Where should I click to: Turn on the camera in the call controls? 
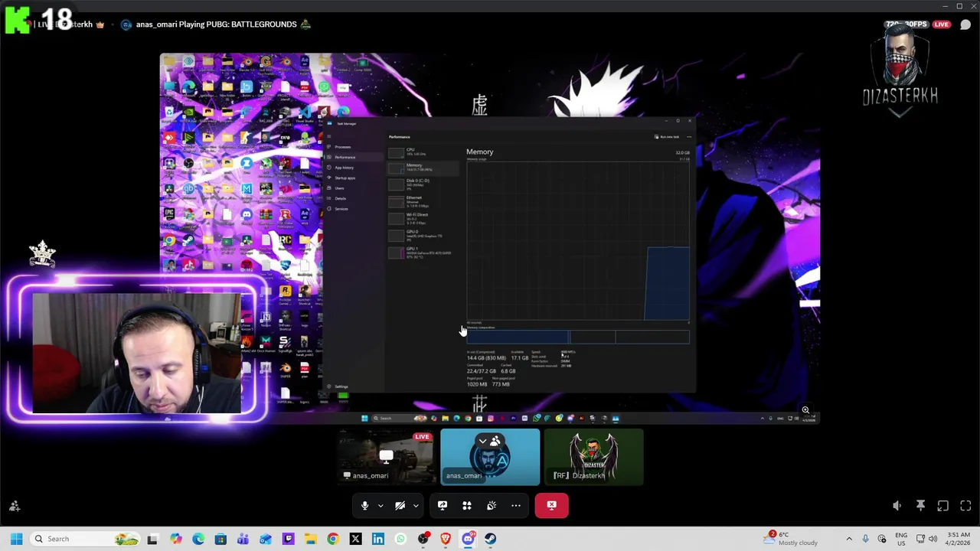tap(400, 505)
